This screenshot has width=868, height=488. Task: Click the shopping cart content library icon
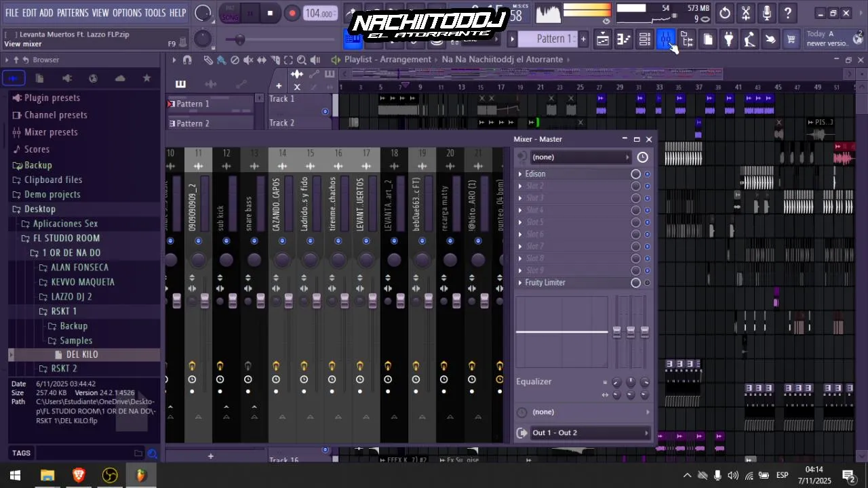coord(791,40)
